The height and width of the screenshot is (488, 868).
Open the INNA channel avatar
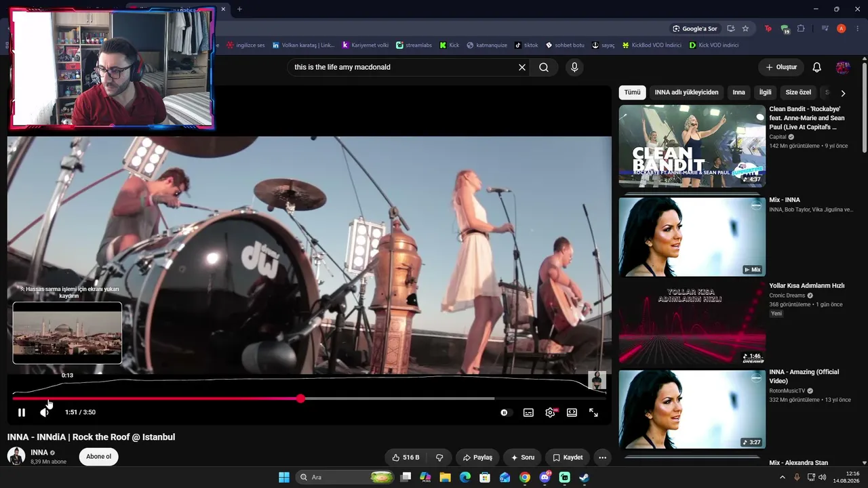point(16,456)
